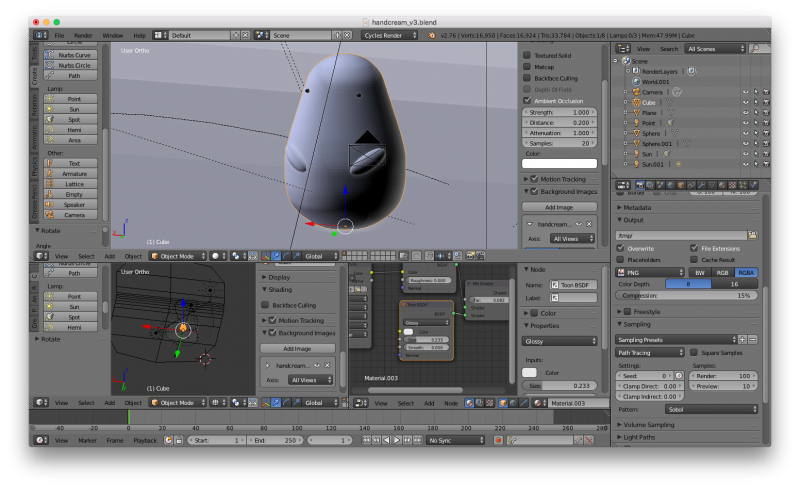Open the Render menu
This screenshot has height=488, width=800.
click(x=83, y=35)
